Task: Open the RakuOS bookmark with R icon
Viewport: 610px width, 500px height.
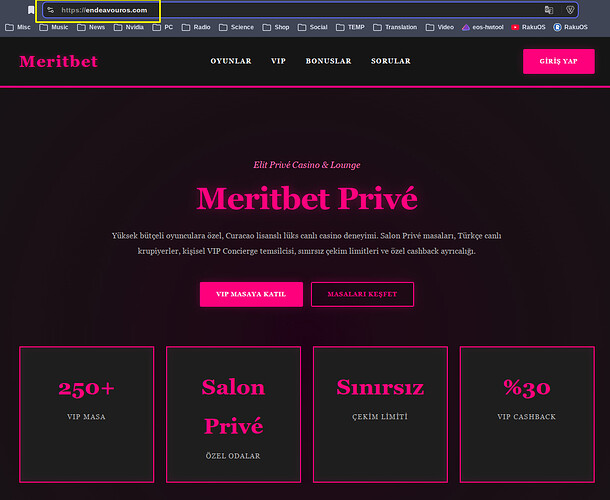Action: [x=570, y=27]
